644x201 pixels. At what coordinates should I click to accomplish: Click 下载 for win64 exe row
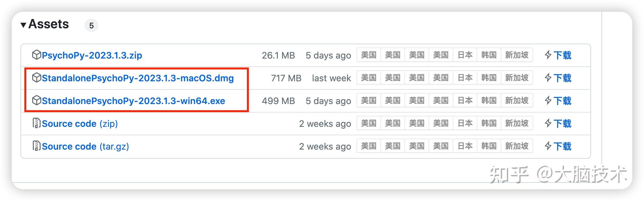(x=562, y=101)
